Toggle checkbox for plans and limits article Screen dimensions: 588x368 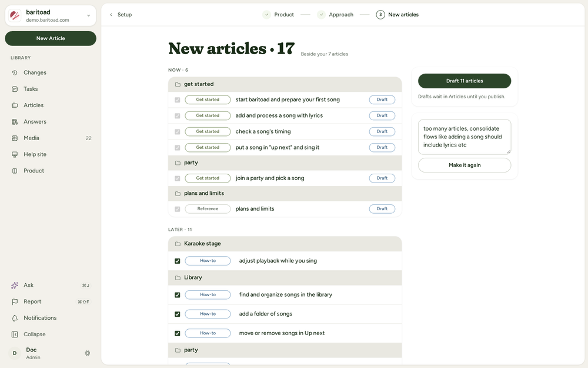pos(178,209)
